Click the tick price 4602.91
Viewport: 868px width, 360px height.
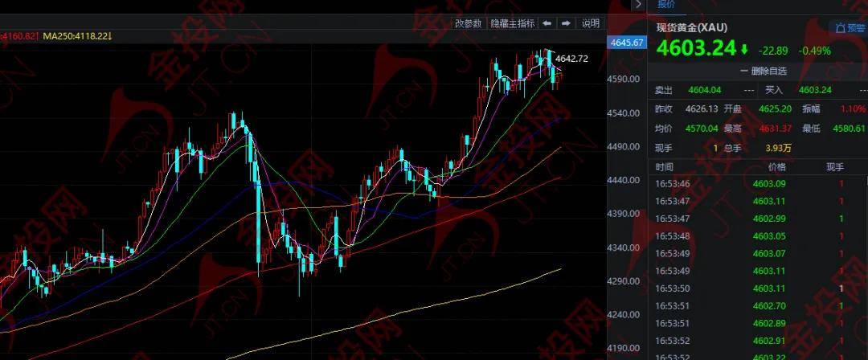pos(769,342)
